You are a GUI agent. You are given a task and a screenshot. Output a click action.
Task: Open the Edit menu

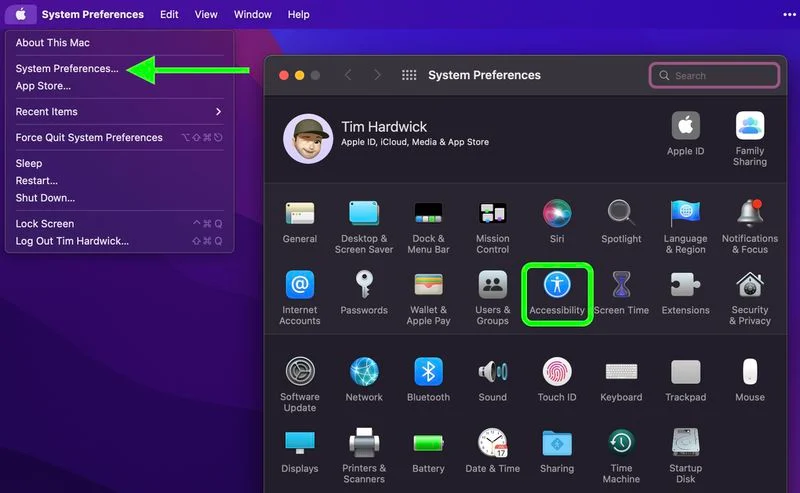coord(169,14)
